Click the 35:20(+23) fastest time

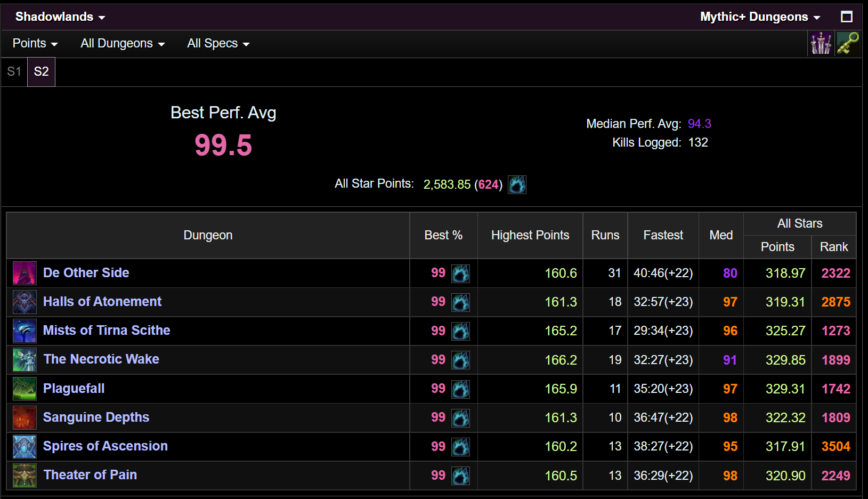[x=663, y=389]
